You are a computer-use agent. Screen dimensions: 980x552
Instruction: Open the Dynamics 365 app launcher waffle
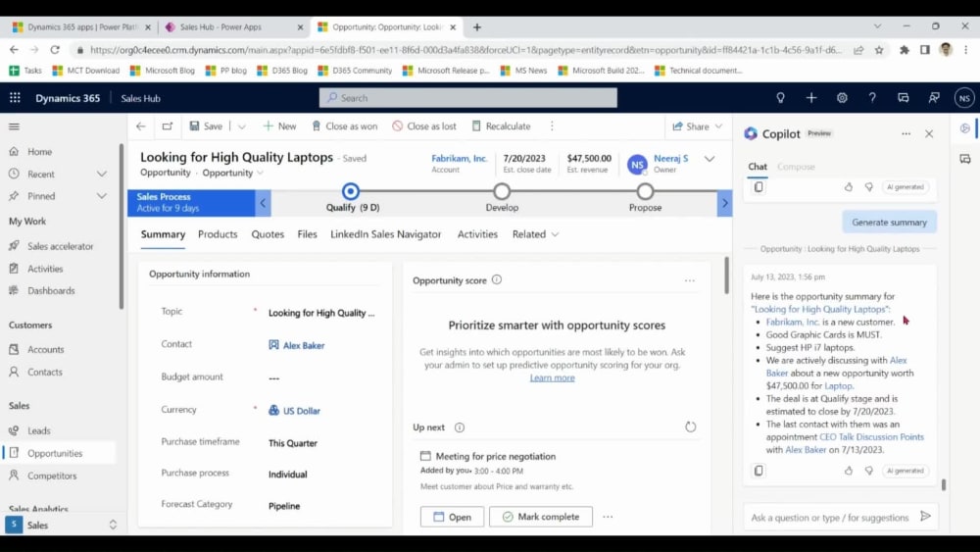pos(15,97)
